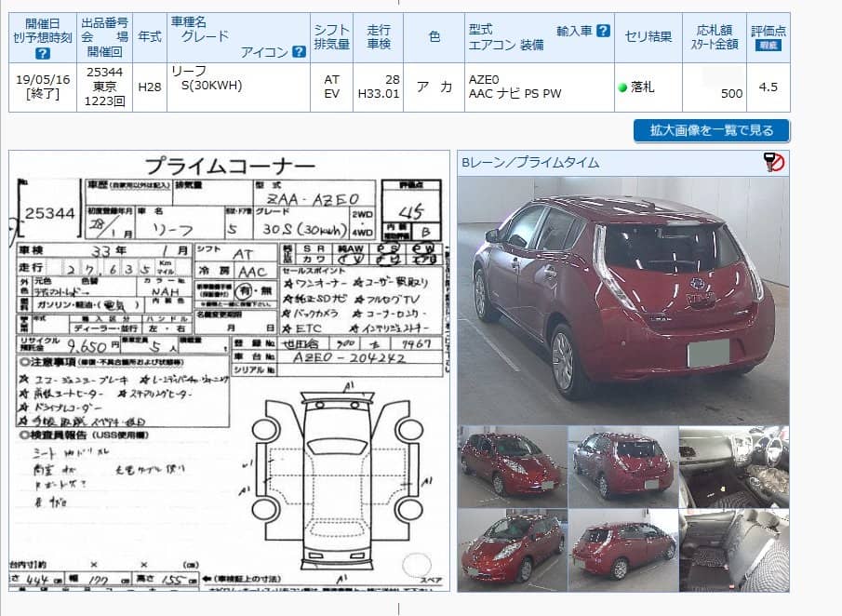This screenshot has width=842, height=616.
Task: View the dashboard interior thumbnail
Action: [733, 465]
